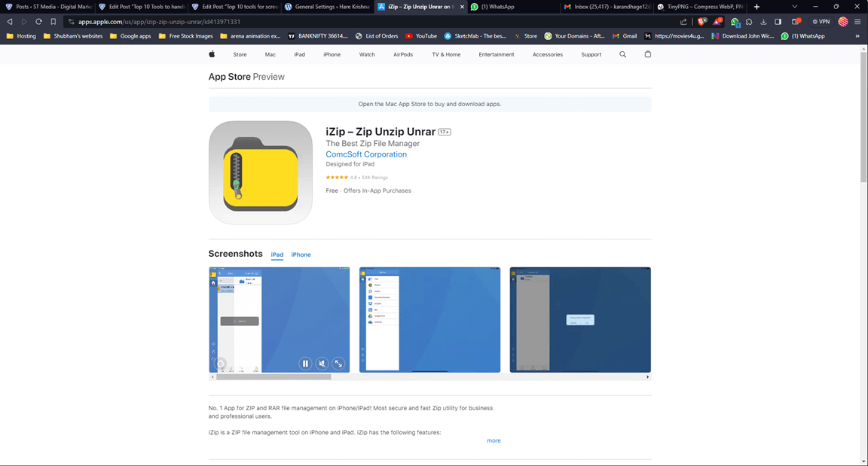Pause the screenshot preview video
The height and width of the screenshot is (466, 868).
[x=305, y=364]
